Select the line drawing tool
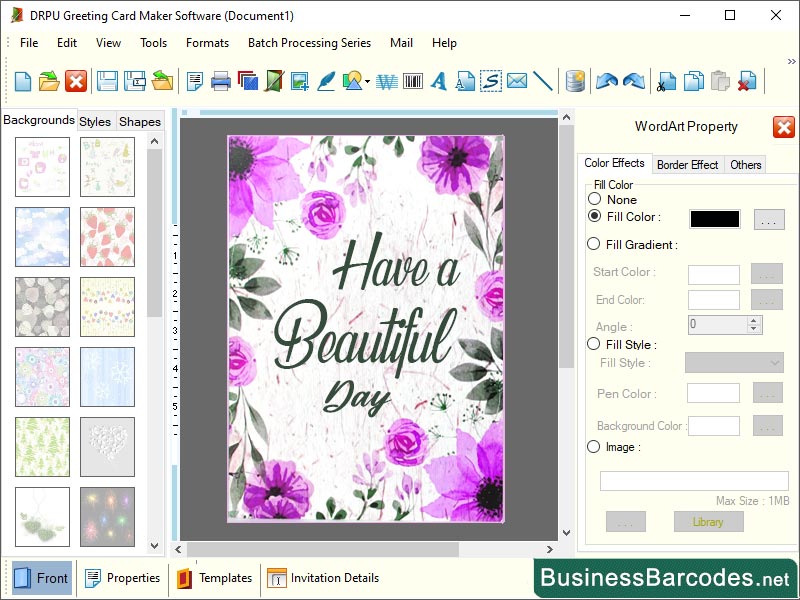This screenshot has height=600, width=800. tap(543, 81)
